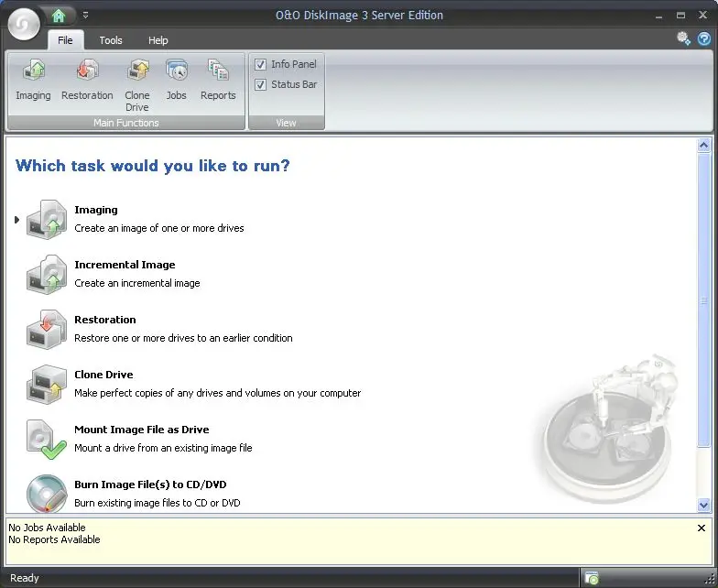Uncheck the Info Panel checkbox

click(260, 64)
